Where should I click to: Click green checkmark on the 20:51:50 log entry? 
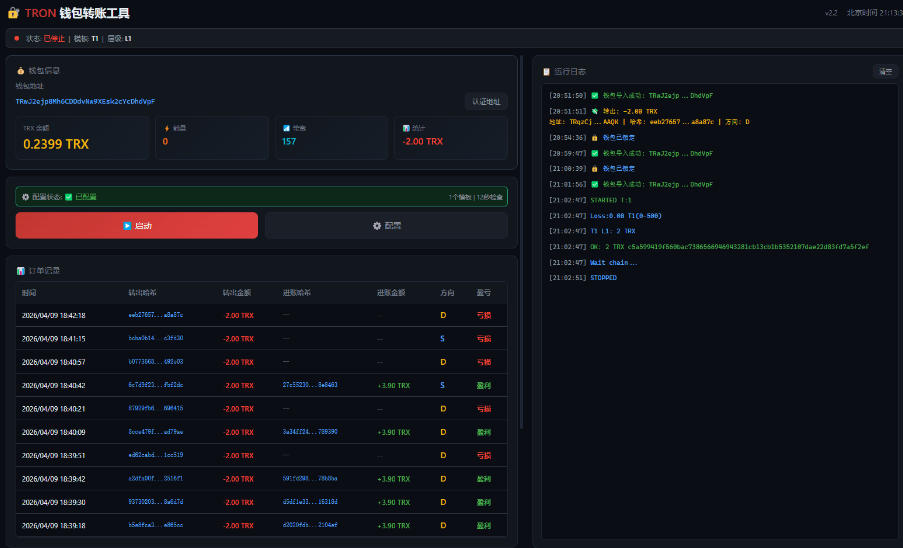pyautogui.click(x=594, y=96)
